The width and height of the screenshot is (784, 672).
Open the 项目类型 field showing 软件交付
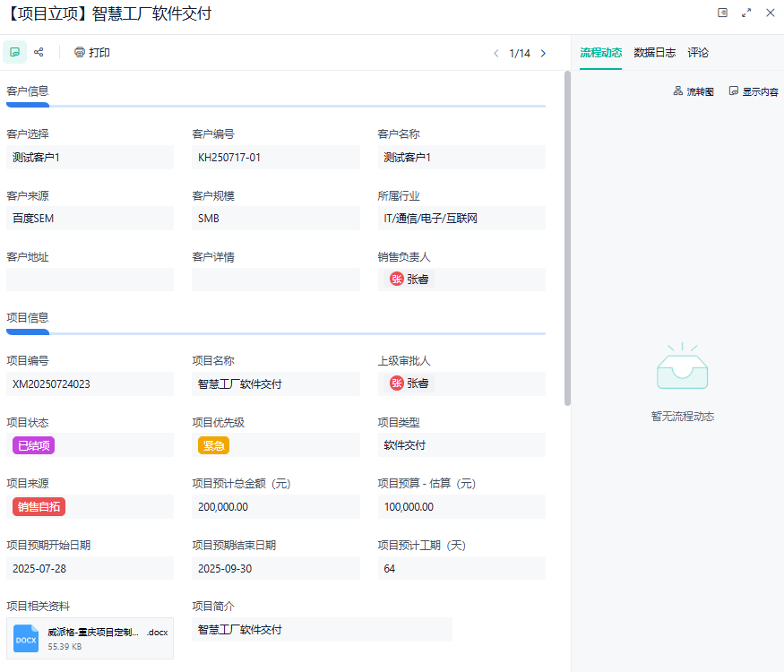click(461, 444)
